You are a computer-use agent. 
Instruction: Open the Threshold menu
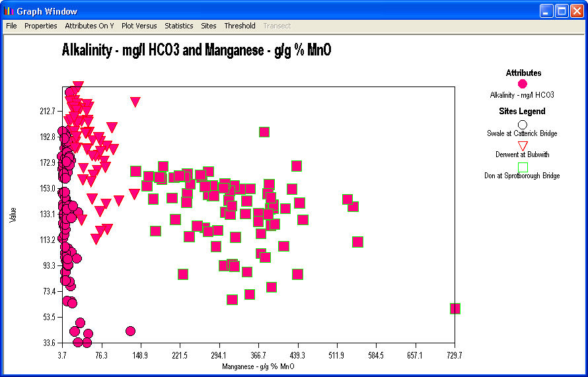click(x=240, y=26)
